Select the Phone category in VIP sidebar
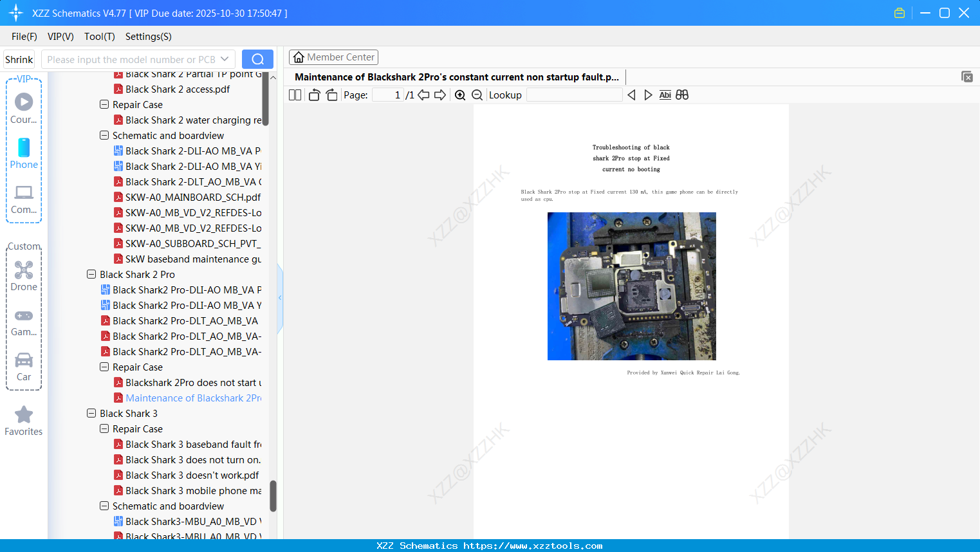The height and width of the screenshot is (552, 980). click(x=24, y=153)
